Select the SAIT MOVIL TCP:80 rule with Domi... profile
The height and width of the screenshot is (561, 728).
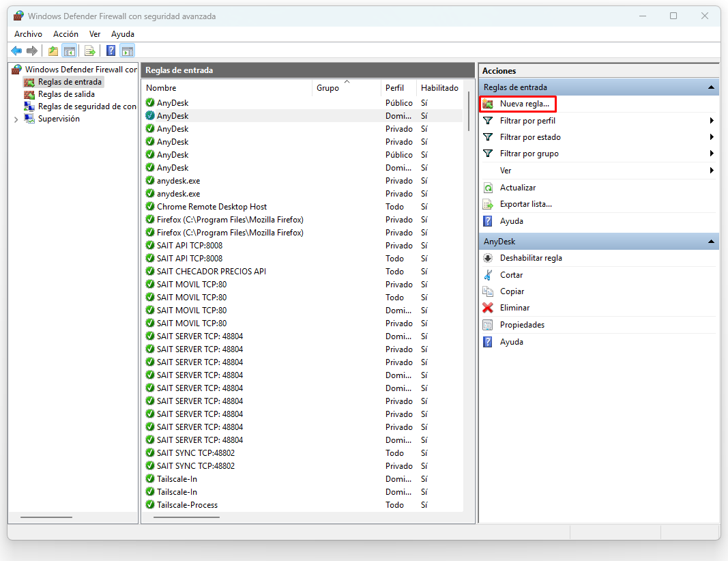click(x=302, y=311)
